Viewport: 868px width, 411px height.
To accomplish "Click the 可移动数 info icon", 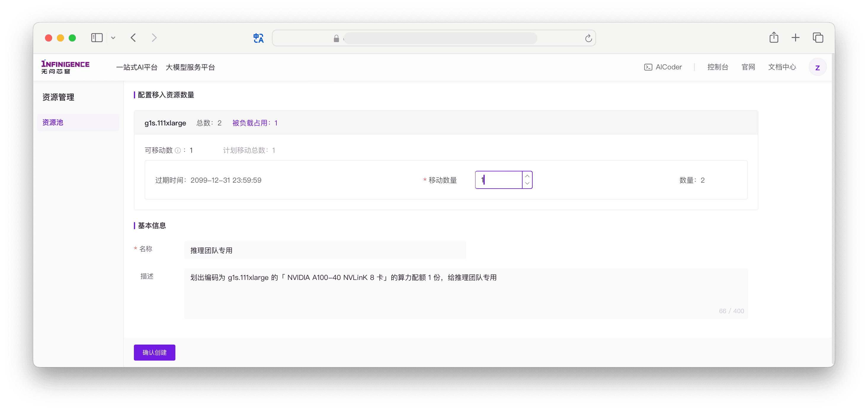I will tap(178, 150).
